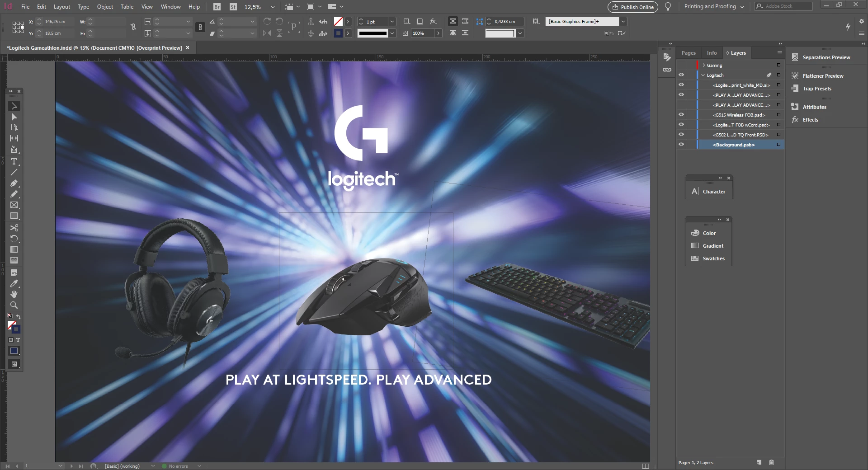The width and height of the screenshot is (868, 470).
Task: Select the Rectangle tool
Action: click(x=14, y=216)
